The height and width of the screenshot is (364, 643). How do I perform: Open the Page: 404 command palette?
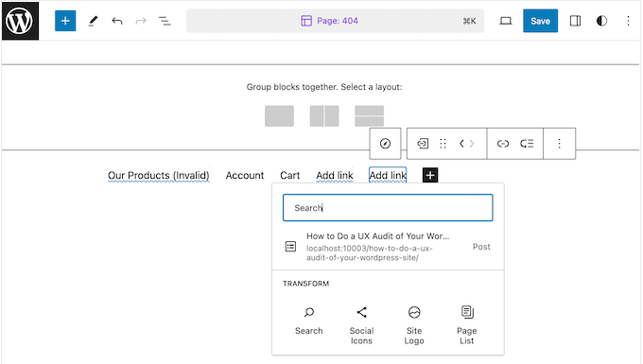click(335, 21)
